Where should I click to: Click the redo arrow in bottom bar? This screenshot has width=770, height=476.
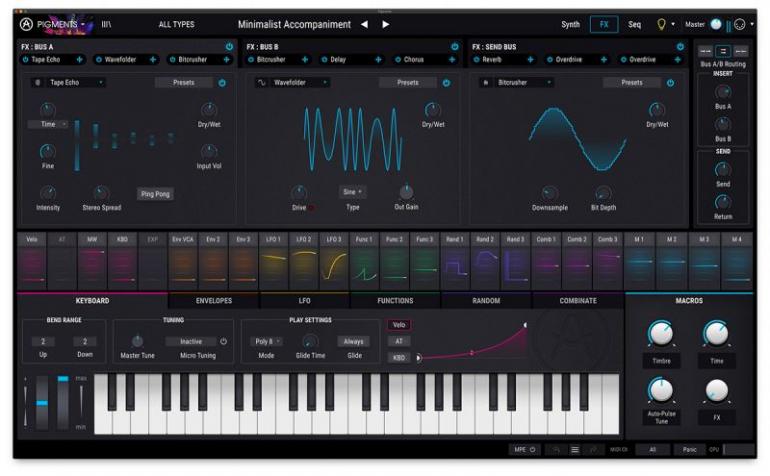(x=593, y=449)
